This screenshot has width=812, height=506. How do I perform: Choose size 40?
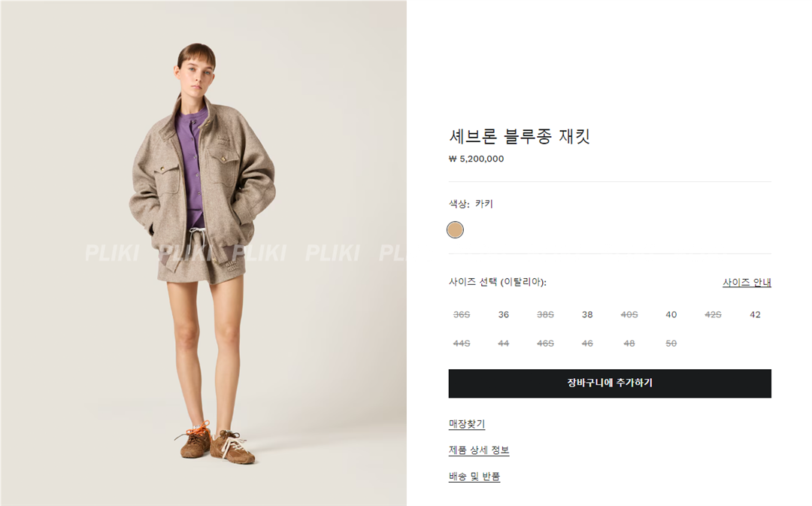(671, 314)
